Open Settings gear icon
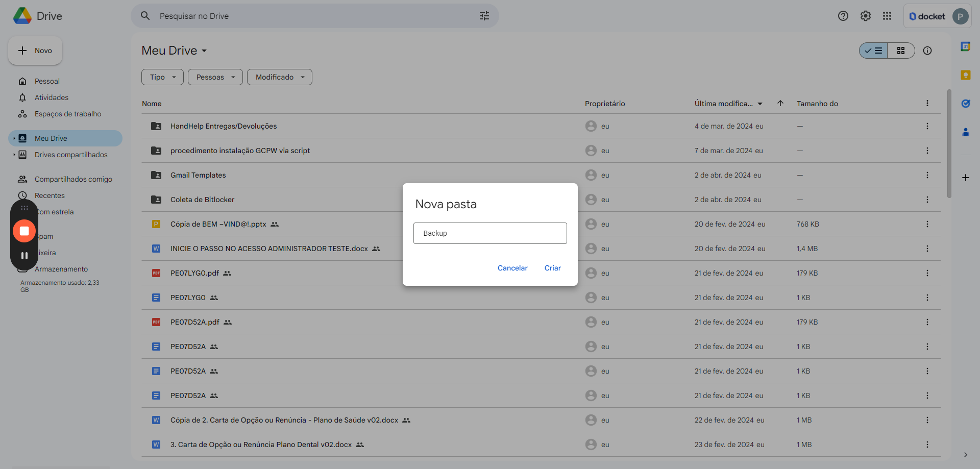 (x=865, y=16)
